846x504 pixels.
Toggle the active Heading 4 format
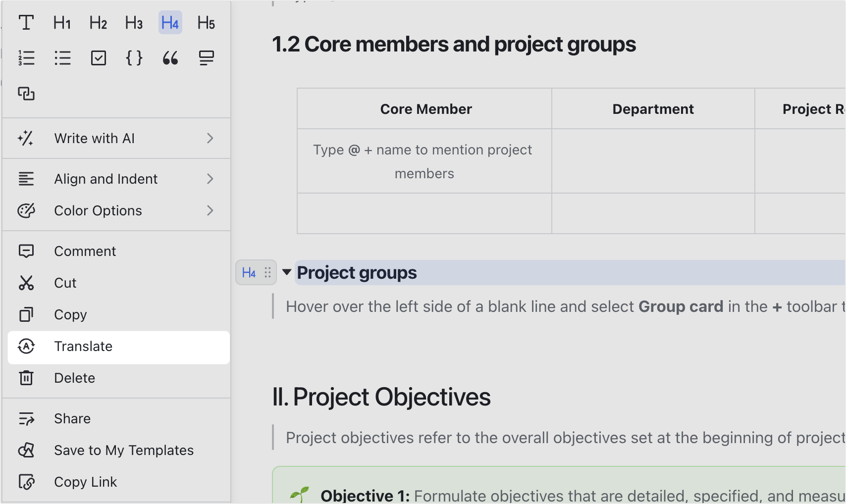[x=170, y=23]
